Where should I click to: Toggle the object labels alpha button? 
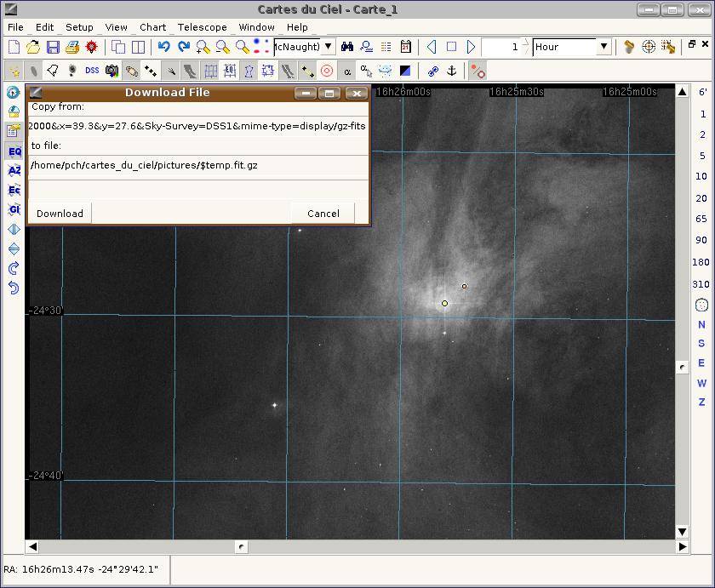click(347, 71)
